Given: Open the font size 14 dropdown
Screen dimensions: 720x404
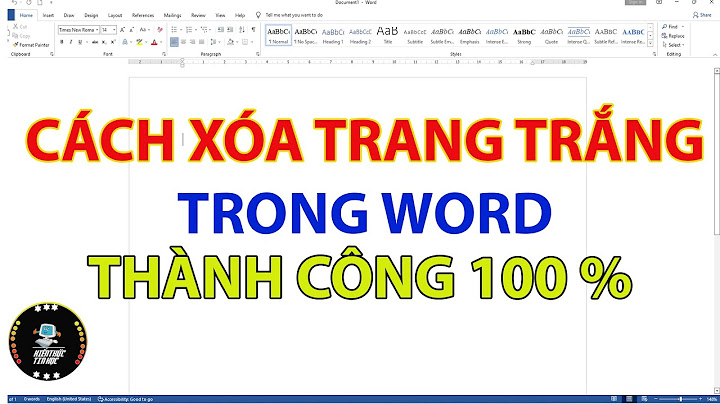Looking at the screenshot, I should click(114, 30).
